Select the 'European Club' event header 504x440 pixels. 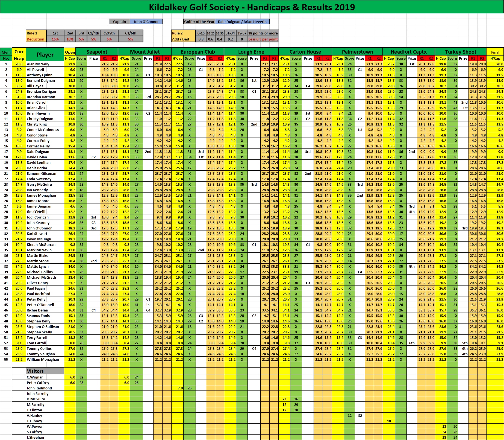coord(198,52)
